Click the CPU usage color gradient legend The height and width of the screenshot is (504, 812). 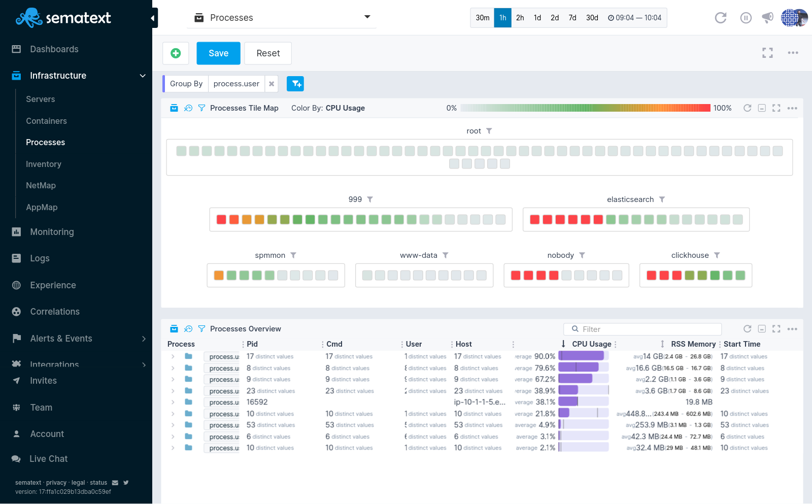585,108
